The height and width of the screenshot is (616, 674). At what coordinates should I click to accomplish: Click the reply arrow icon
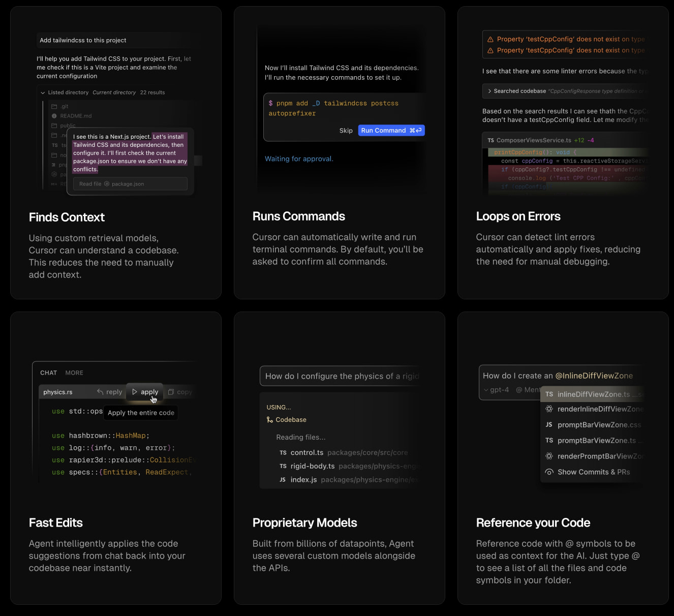coord(100,392)
